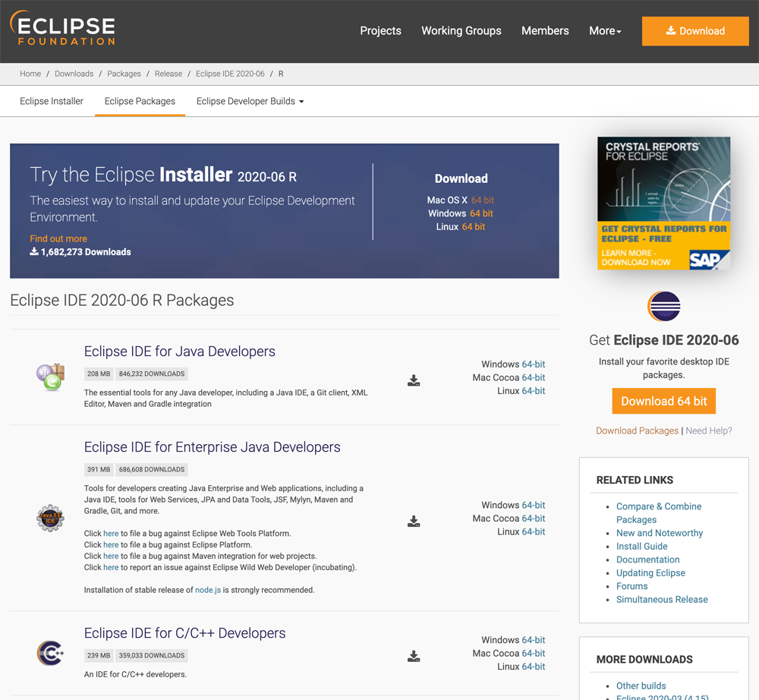Expand Eclipse Developer Builds dropdown

click(250, 101)
